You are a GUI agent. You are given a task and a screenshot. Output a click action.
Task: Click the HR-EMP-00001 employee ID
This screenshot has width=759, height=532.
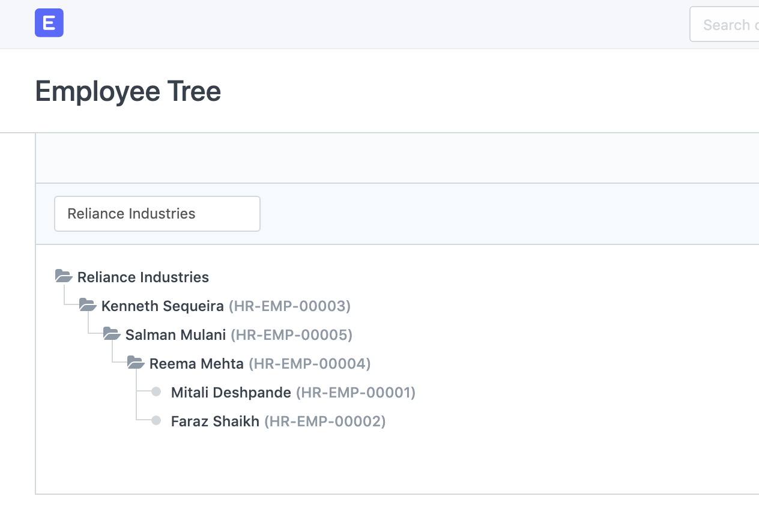355,393
